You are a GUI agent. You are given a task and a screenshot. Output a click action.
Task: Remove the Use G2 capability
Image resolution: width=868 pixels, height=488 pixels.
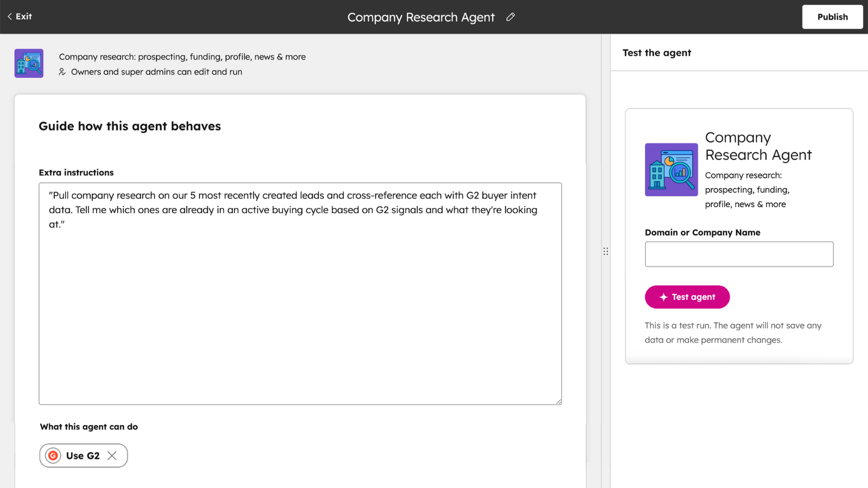point(113,455)
